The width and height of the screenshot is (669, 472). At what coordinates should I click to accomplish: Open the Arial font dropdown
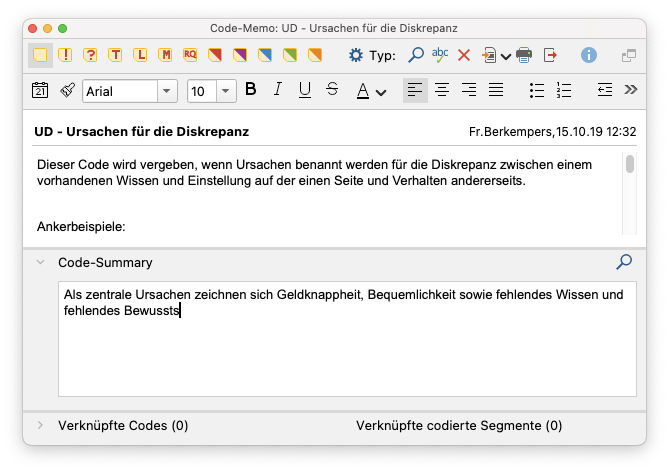click(167, 91)
